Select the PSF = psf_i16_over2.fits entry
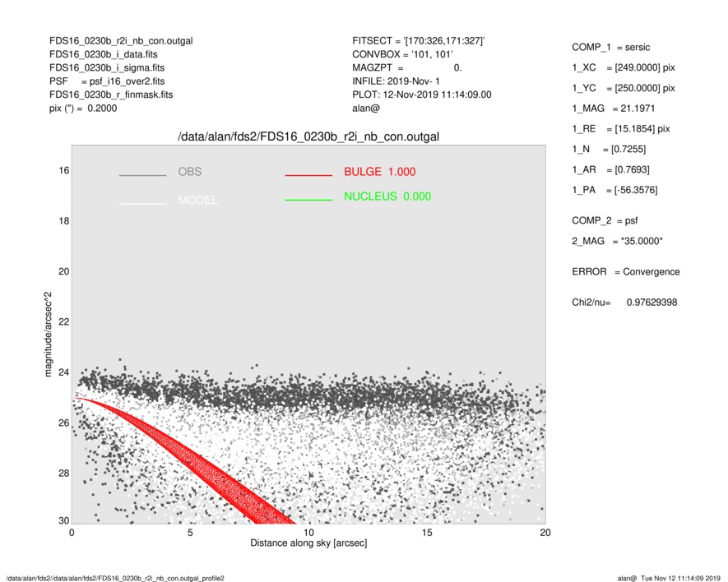This screenshot has width=728, height=582. pos(107,81)
